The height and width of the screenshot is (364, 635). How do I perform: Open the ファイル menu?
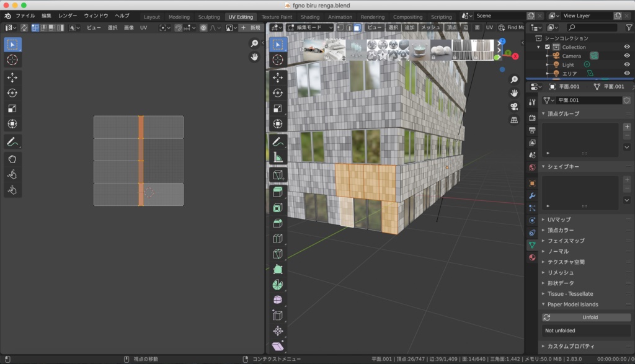tap(25, 16)
